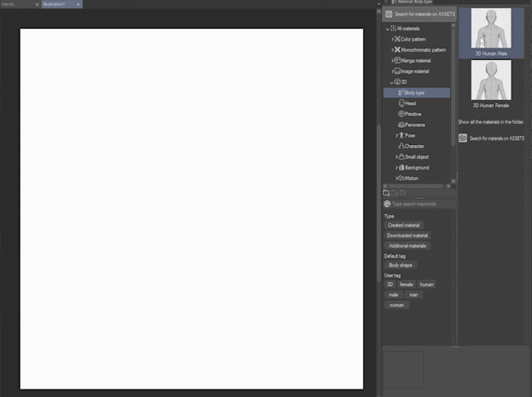Click the magnifier icon beside search keywords
The width and height of the screenshot is (532, 397).
(x=387, y=204)
